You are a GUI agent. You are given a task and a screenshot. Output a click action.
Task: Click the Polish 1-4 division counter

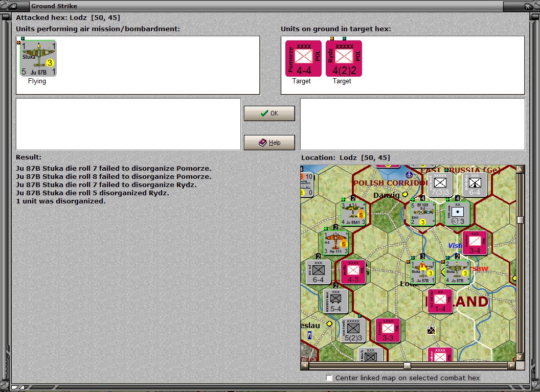pyautogui.click(x=440, y=301)
